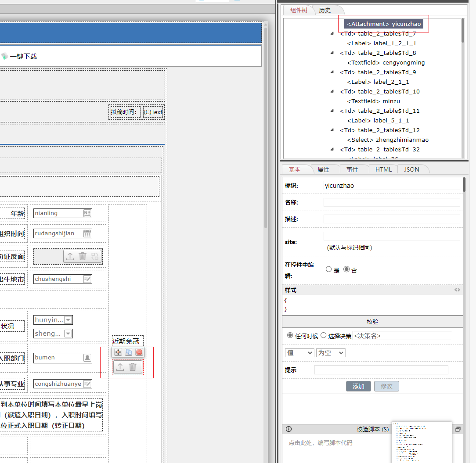This screenshot has width=476, height=463.
Task: Switch to 组件树 tab
Action: click(299, 11)
